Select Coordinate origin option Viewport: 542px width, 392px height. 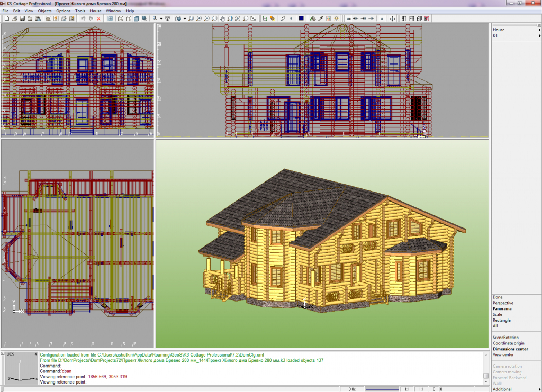point(509,343)
